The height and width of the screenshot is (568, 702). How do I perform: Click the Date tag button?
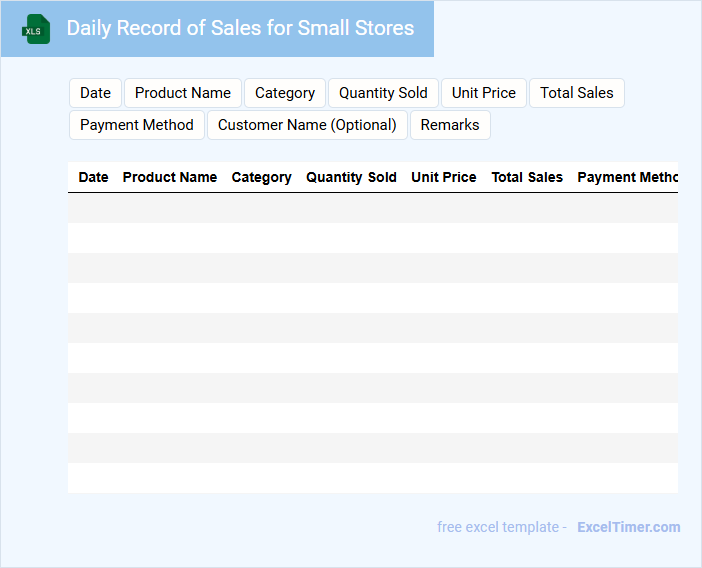(95, 93)
